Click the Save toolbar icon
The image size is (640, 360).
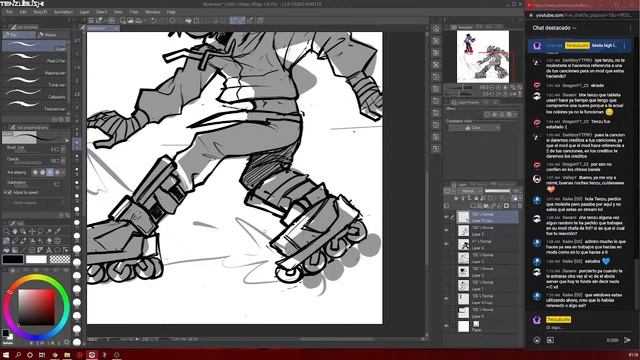139,20
